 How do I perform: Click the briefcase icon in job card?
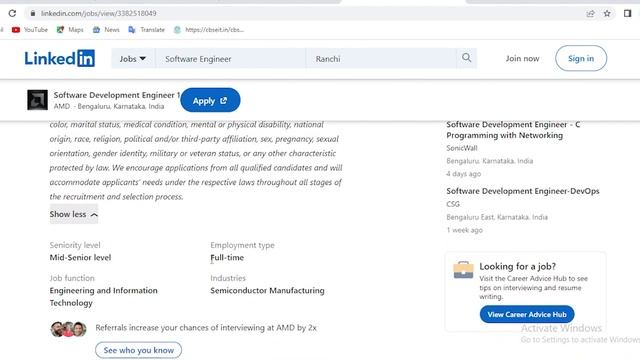[x=463, y=269]
